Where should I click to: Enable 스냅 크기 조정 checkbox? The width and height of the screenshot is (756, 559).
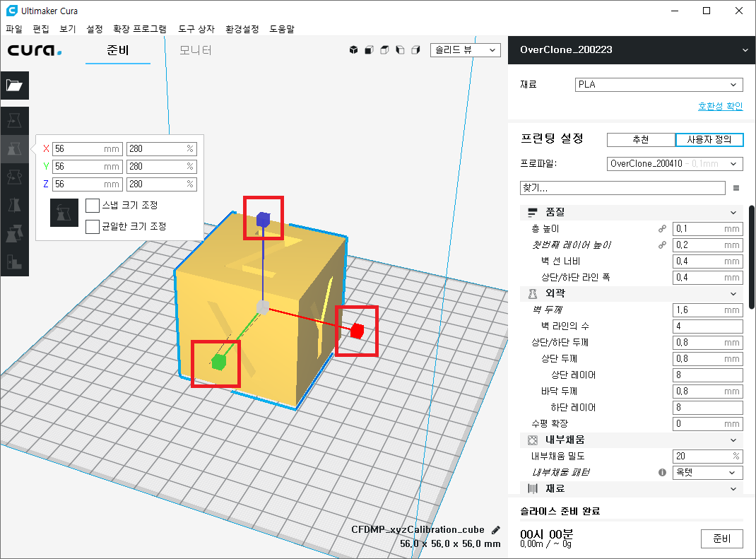[92, 206]
